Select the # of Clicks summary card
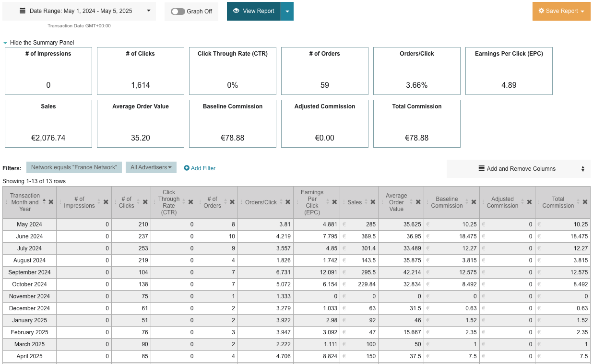593x364 pixels. click(x=141, y=71)
